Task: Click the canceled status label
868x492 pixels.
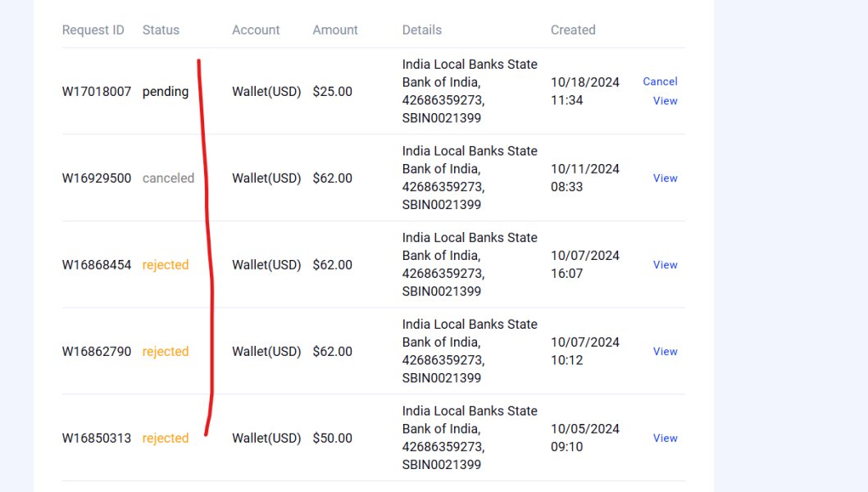Action: (168, 178)
